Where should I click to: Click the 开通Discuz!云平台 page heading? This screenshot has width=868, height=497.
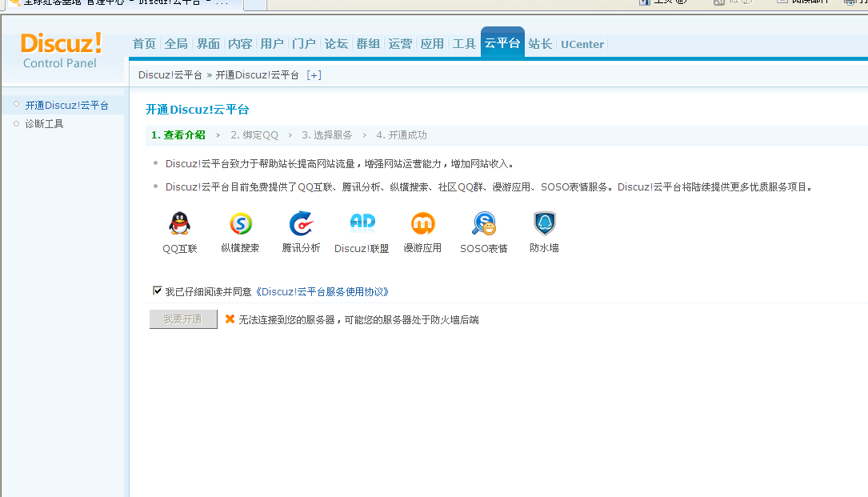pyautogui.click(x=197, y=109)
